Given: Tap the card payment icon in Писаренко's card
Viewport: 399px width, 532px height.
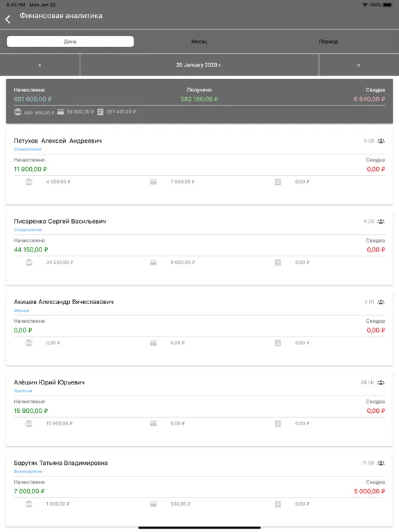Looking at the screenshot, I should tap(153, 263).
